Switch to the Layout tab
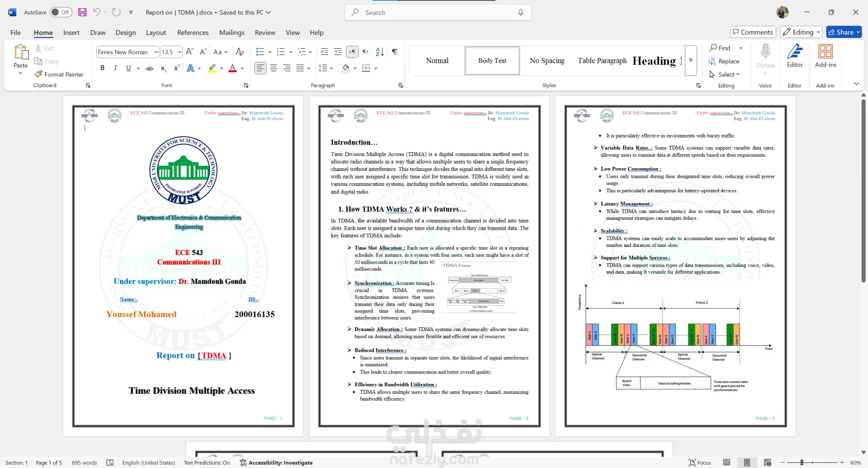Viewport: 868px width, 468px height. [156, 33]
